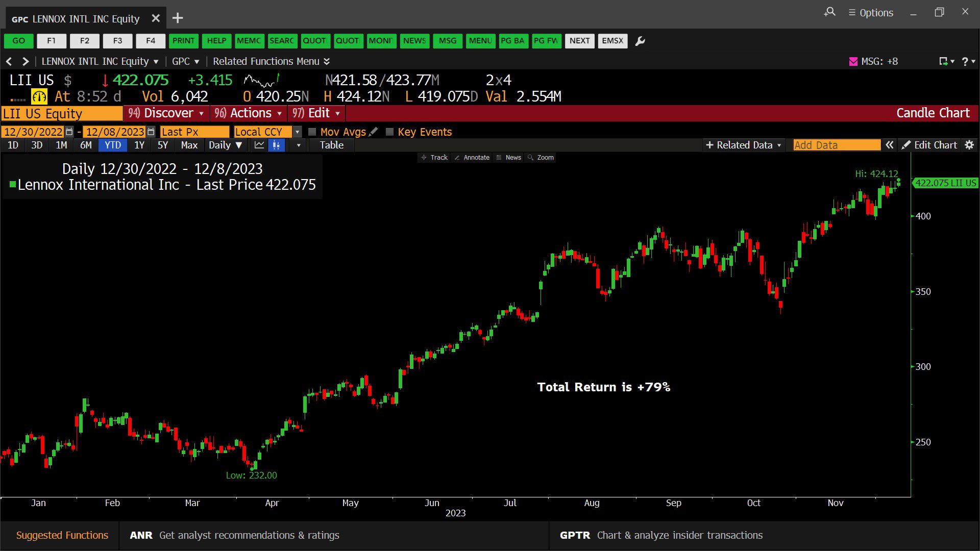980x551 pixels.
Task: Open the 96) Actions dropdown
Action: 248,113
